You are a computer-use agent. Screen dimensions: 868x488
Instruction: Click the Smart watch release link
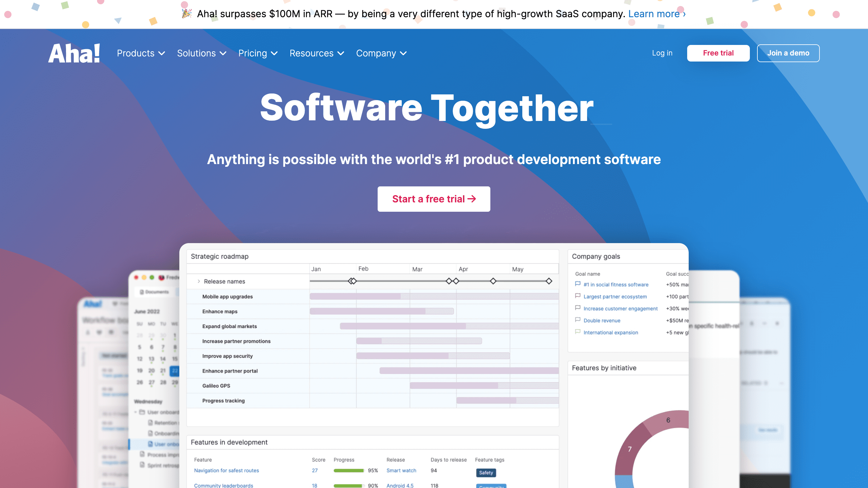click(401, 470)
